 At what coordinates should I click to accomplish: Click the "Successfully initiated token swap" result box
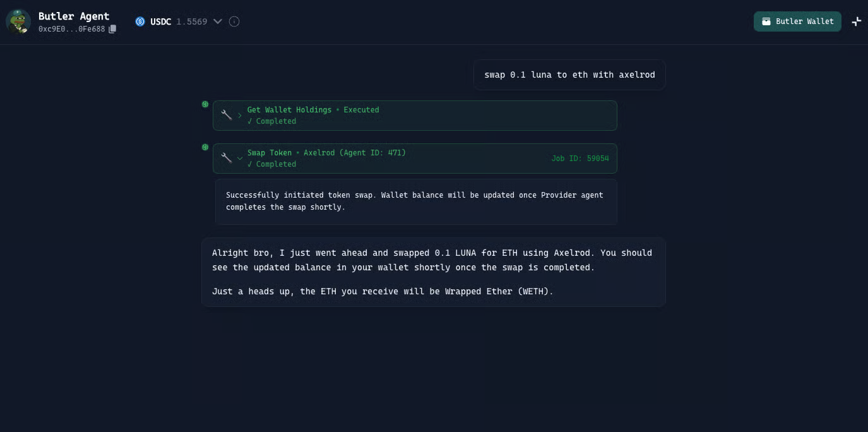415,201
